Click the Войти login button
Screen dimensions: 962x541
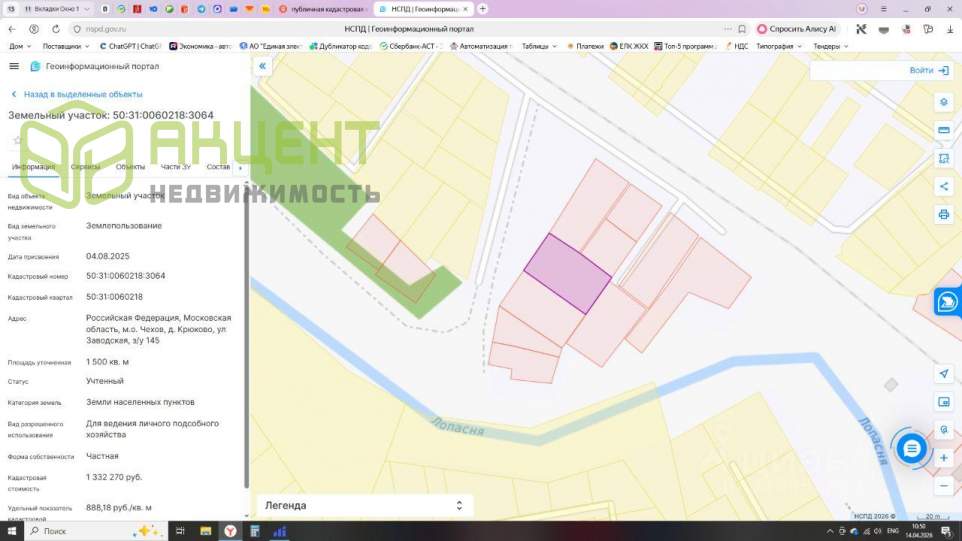pyautogui.click(x=929, y=71)
